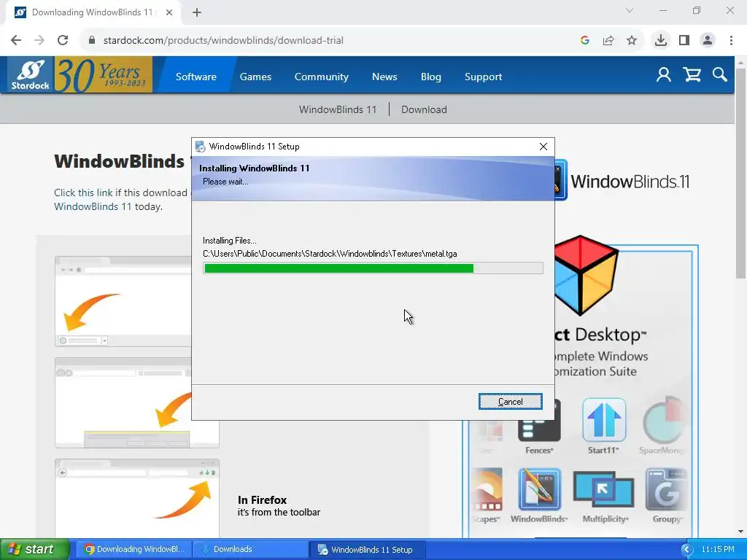This screenshot has width=747, height=560.
Task: Click the 11:15 PM taskbar clock
Action: point(718,550)
